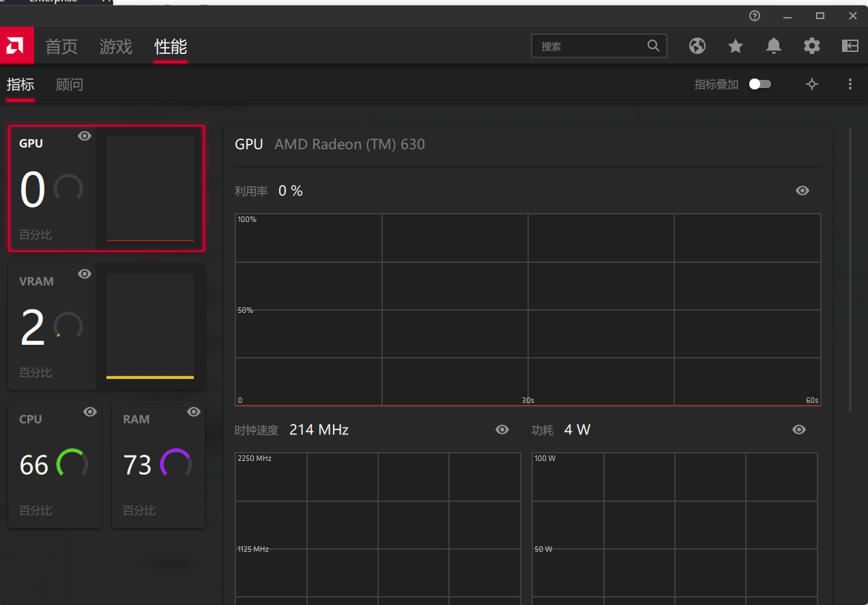Go to the 首页 tab
The width and height of the screenshot is (868, 605).
pyautogui.click(x=61, y=46)
